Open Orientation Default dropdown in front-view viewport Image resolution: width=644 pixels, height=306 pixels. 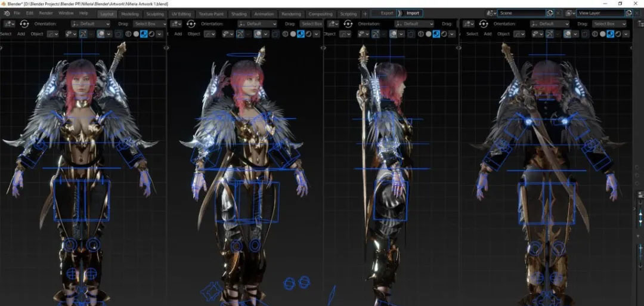click(91, 24)
